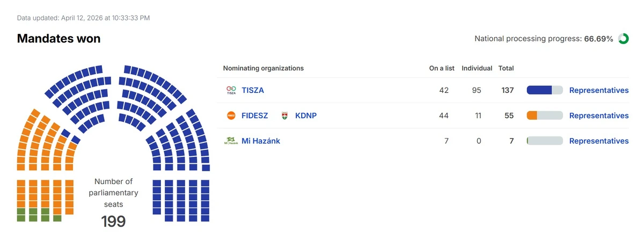Click the orange FIDESZ logo icon

pyautogui.click(x=231, y=115)
